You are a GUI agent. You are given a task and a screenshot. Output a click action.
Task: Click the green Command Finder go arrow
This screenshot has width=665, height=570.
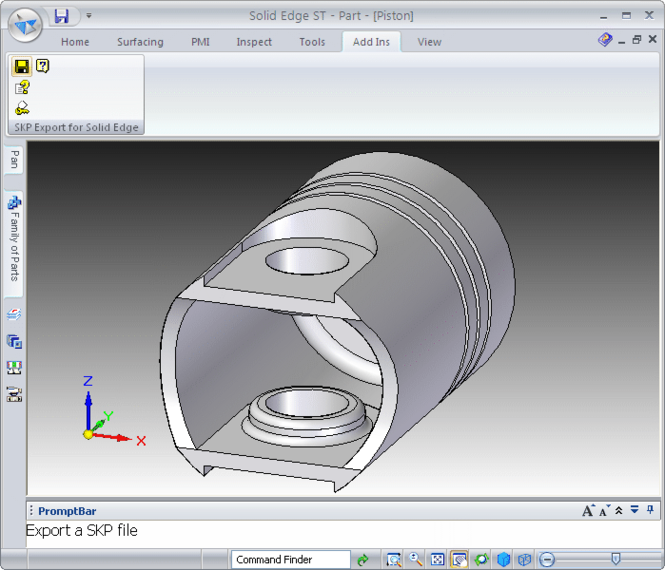point(363,560)
